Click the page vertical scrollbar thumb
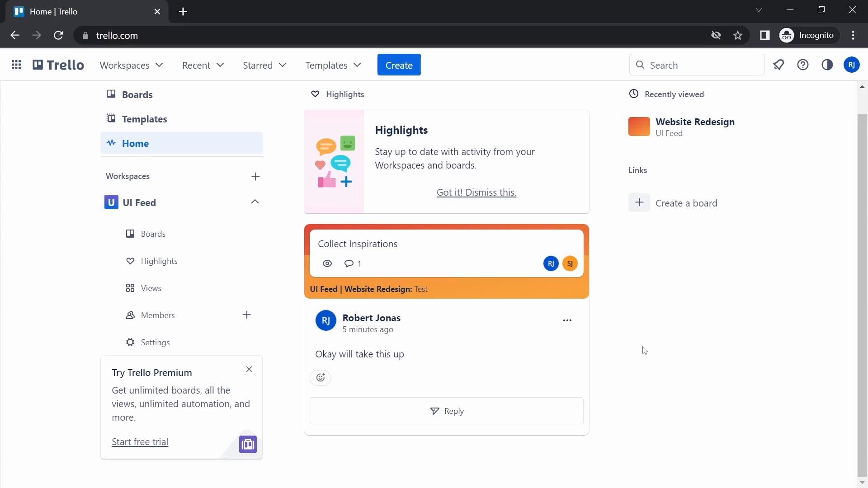868x488 pixels. [x=862, y=295]
